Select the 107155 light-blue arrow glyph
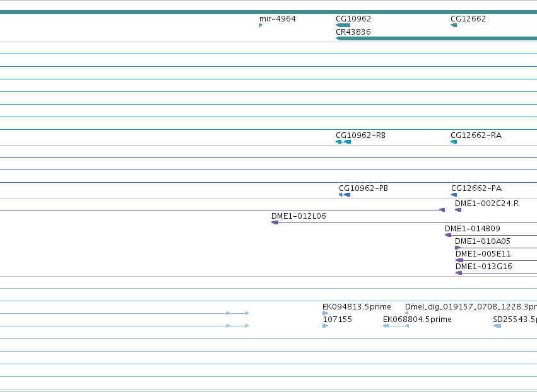 pyautogui.click(x=326, y=326)
